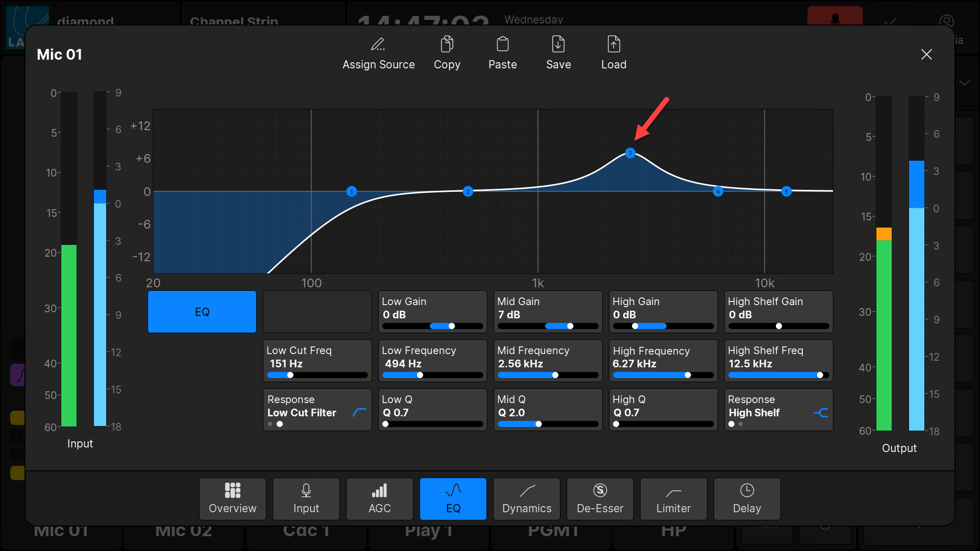Click the Paste clipboard icon
Image resolution: width=980 pixels, height=551 pixels.
pos(502,44)
